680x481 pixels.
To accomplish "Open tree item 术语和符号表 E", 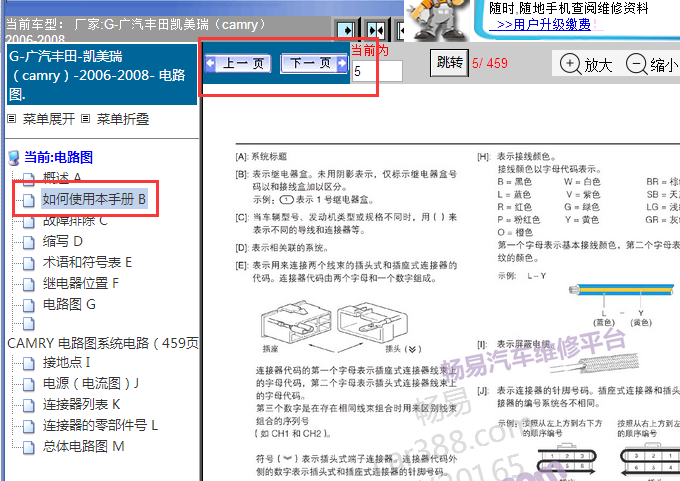I will [x=87, y=262].
